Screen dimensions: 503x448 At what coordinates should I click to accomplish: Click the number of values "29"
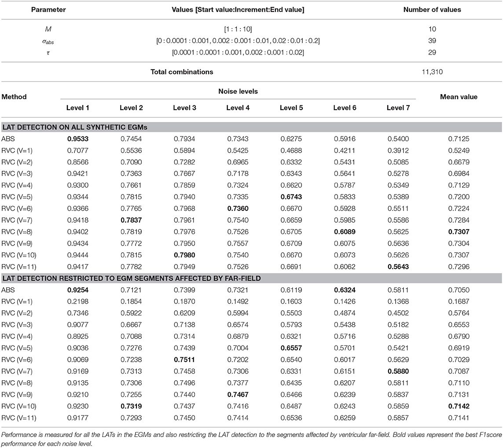432,52
